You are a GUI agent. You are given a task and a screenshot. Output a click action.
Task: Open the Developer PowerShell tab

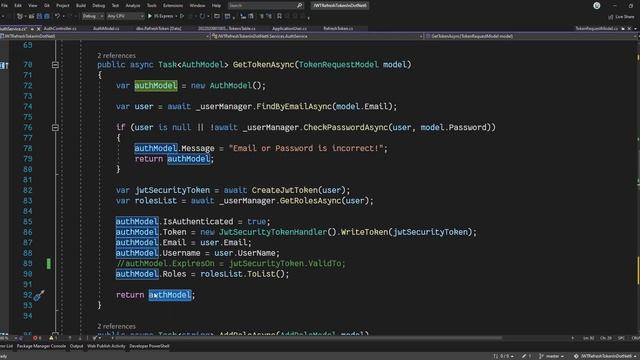pos(149,346)
